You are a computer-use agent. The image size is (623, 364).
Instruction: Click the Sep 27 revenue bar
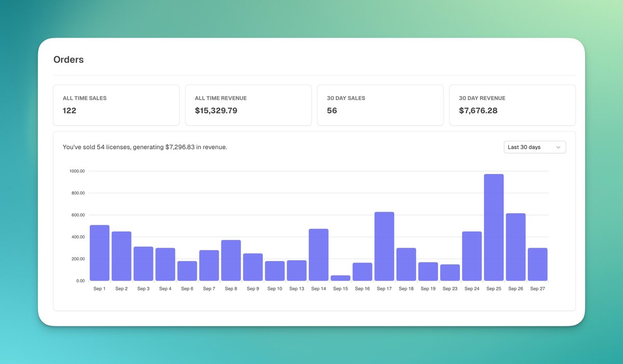click(x=538, y=264)
